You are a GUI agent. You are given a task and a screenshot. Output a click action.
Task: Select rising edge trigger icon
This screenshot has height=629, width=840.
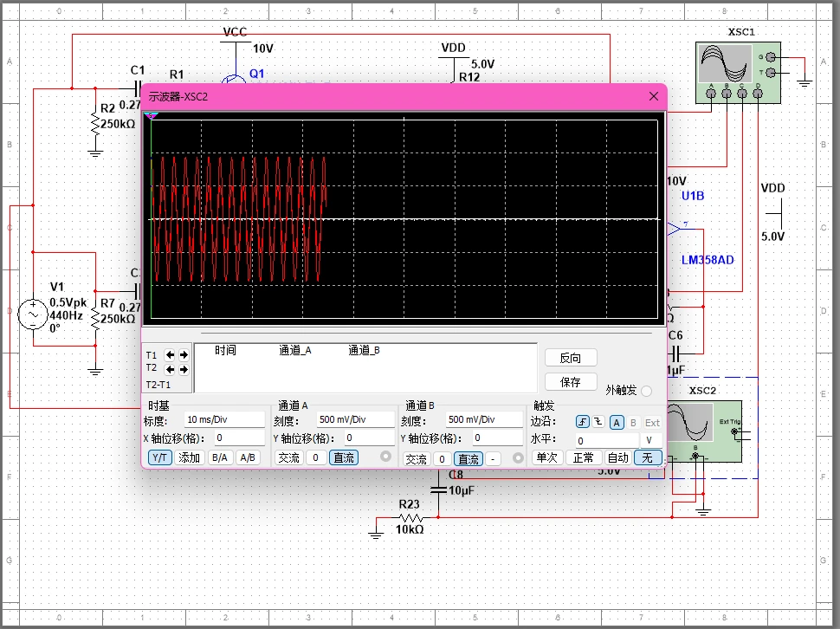pyautogui.click(x=582, y=422)
